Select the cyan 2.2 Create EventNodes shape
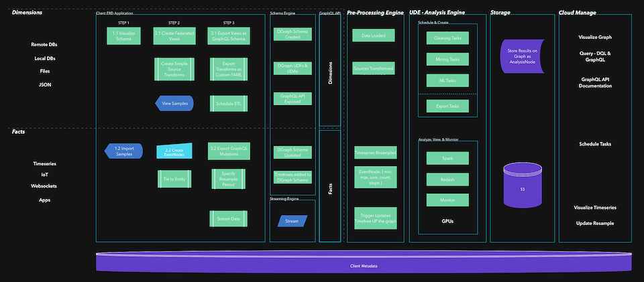 (x=174, y=151)
